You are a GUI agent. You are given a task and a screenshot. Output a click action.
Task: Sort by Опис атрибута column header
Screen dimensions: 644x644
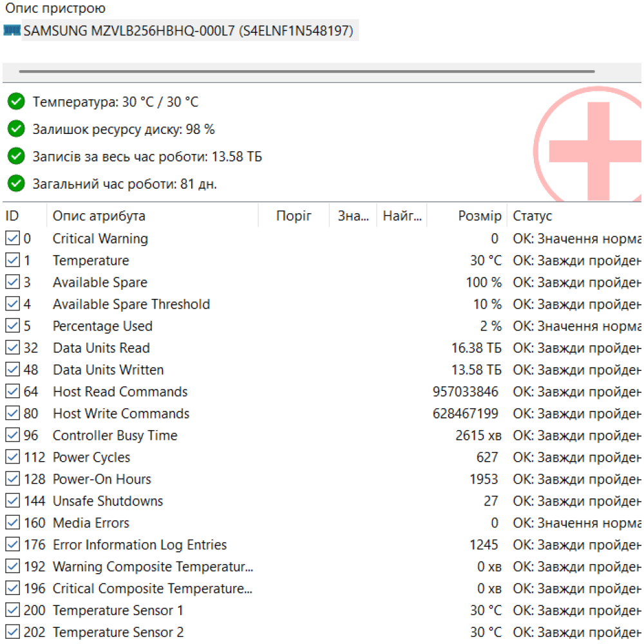99,216
